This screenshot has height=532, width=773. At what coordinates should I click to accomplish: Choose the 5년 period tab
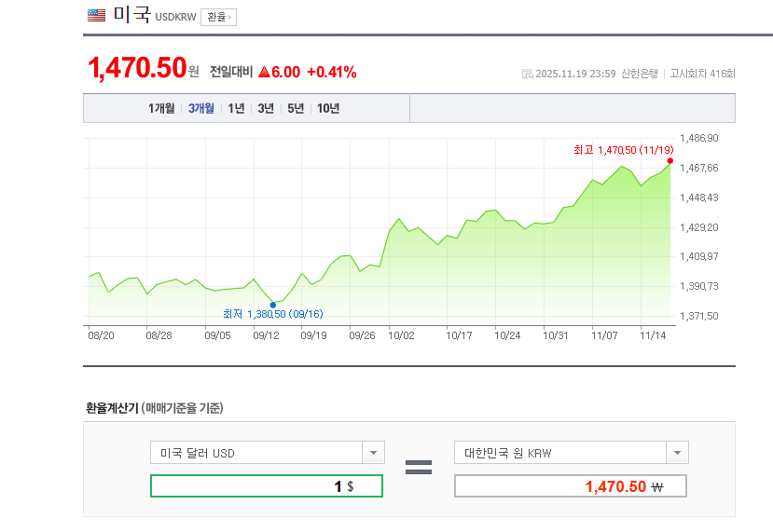point(296,108)
